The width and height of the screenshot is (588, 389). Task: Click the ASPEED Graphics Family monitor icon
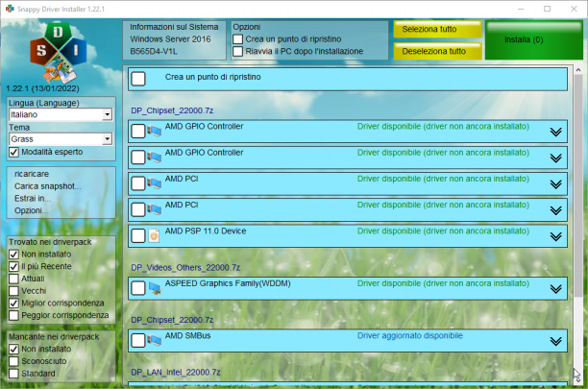(155, 288)
